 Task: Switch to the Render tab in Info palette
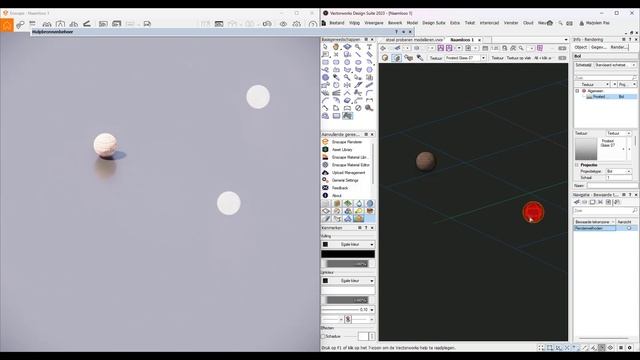tap(619, 47)
